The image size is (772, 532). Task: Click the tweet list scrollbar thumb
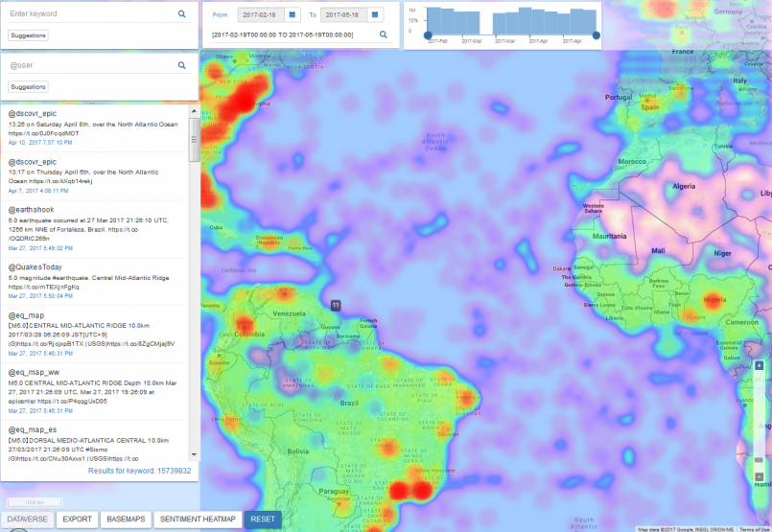(194, 140)
